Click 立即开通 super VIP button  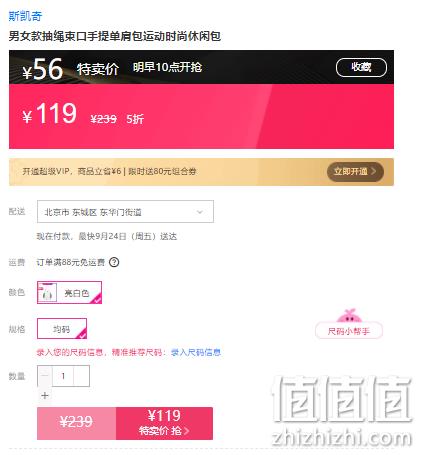tap(355, 172)
